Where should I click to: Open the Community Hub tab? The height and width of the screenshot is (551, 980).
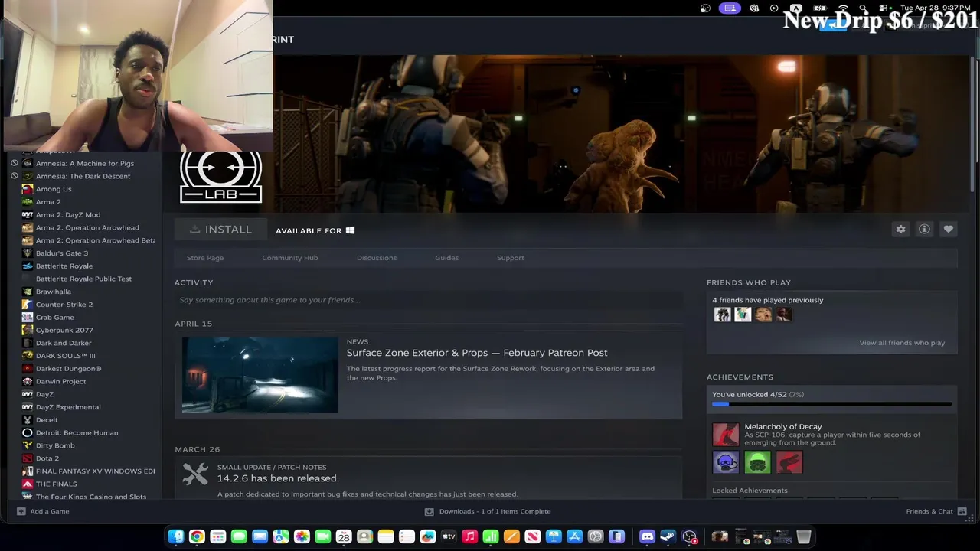(290, 258)
